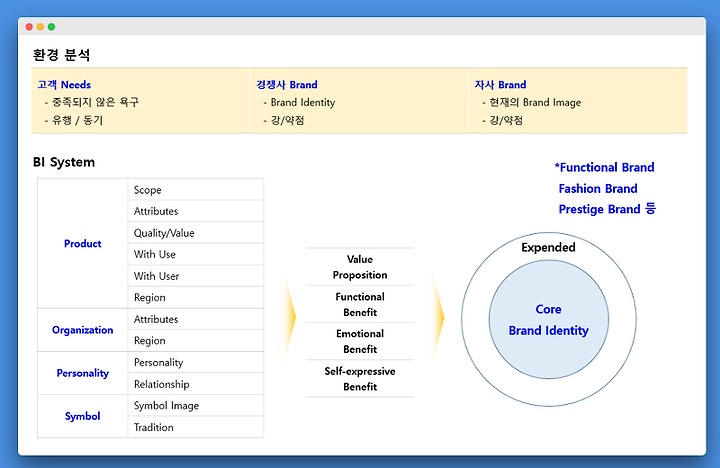Click the 'Core Brand Identity' inner circle
Screen dimensions: 720x468
click(549, 320)
